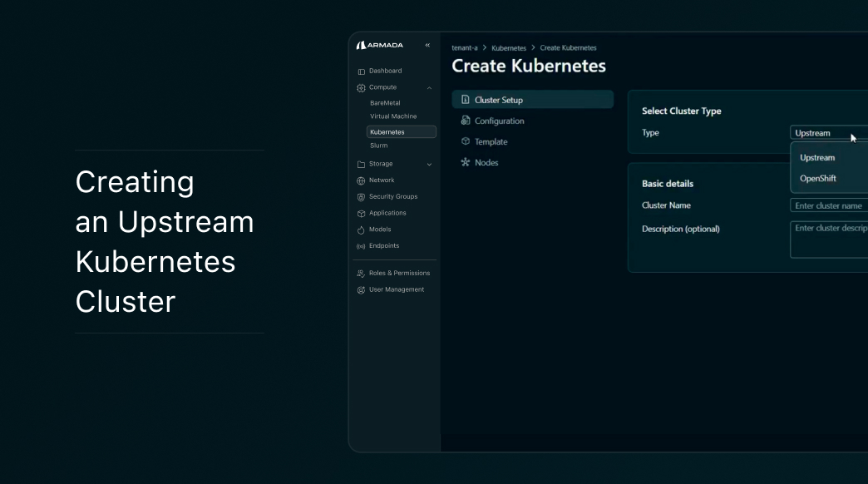Viewport: 868px width, 484px height.
Task: Focus the Description text area
Action: pos(829,240)
